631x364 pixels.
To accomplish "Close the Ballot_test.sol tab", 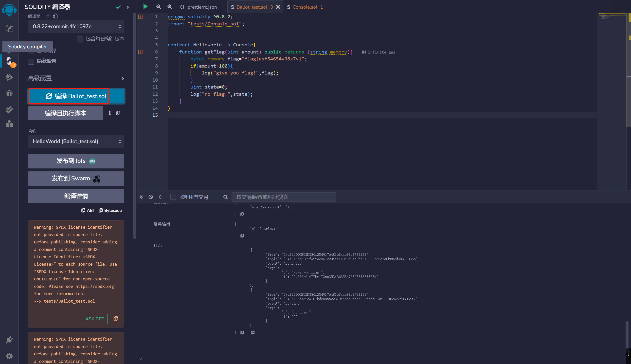I will 278,7.
